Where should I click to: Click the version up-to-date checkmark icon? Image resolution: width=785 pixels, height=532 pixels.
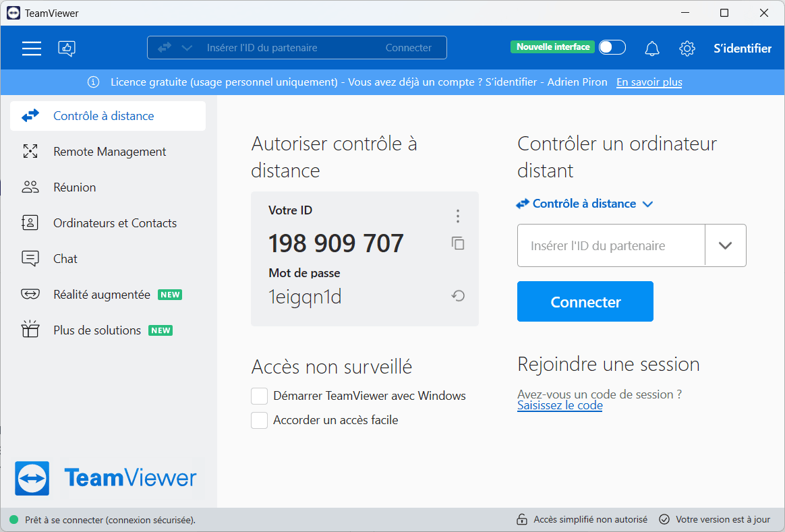coord(664,519)
